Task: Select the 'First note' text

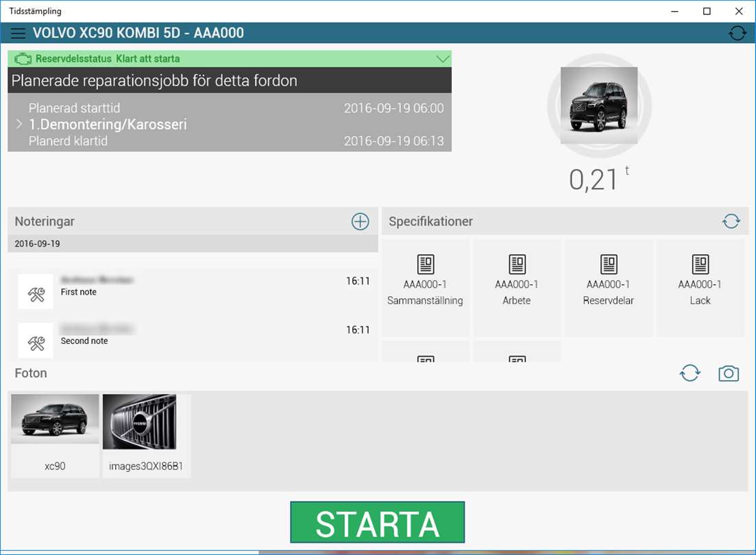Action: [x=79, y=292]
